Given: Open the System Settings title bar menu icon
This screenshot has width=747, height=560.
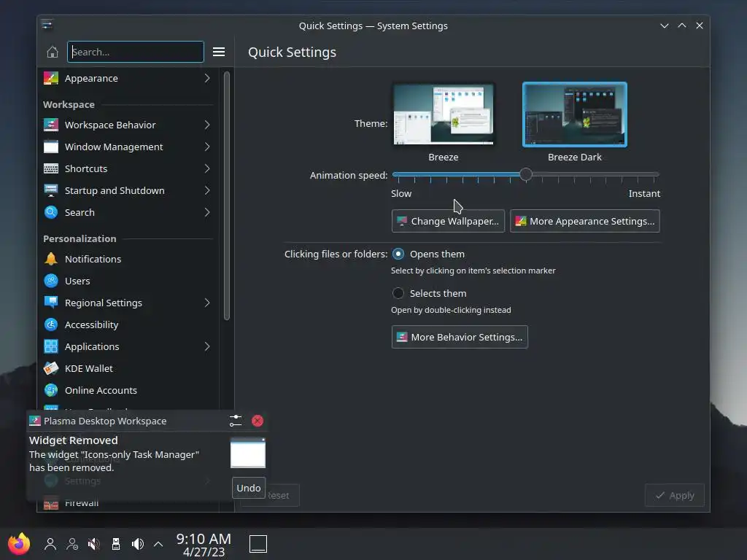Looking at the screenshot, I should (47, 25).
